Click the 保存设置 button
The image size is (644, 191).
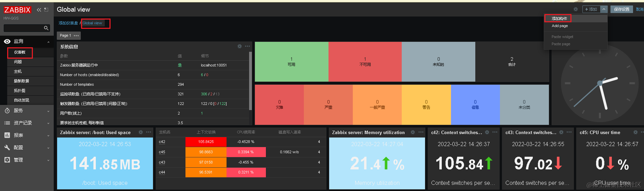pyautogui.click(x=621, y=9)
